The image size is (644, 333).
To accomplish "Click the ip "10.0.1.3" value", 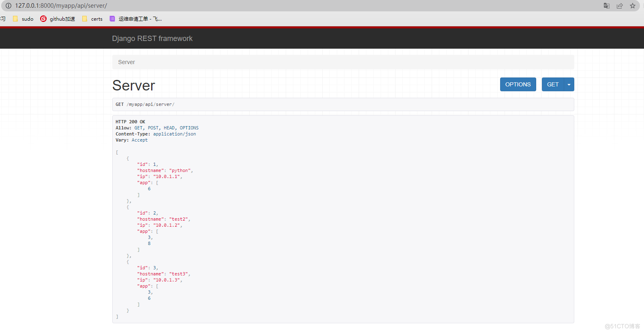I will click(x=167, y=280).
